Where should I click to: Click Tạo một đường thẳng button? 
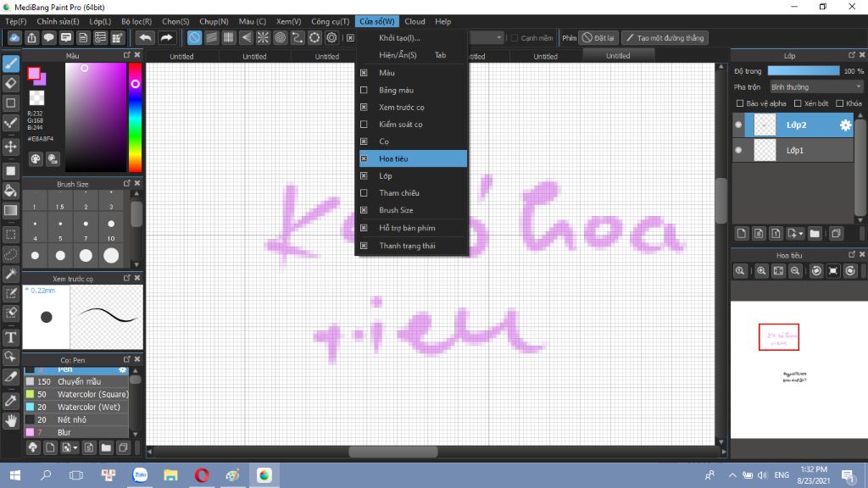[x=665, y=37]
